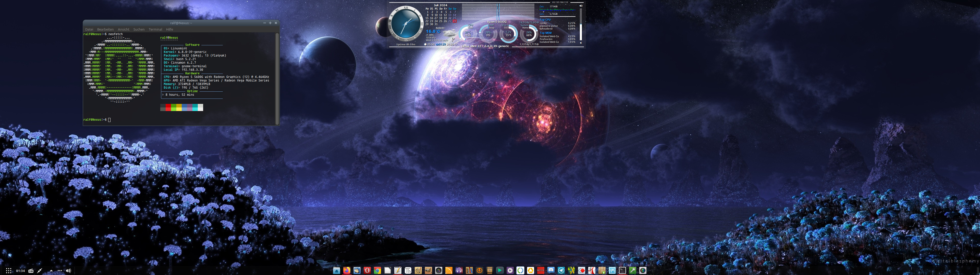The width and height of the screenshot is (980, 275).
Task: Open the Terminal menu in the menubar
Action: pos(155,29)
